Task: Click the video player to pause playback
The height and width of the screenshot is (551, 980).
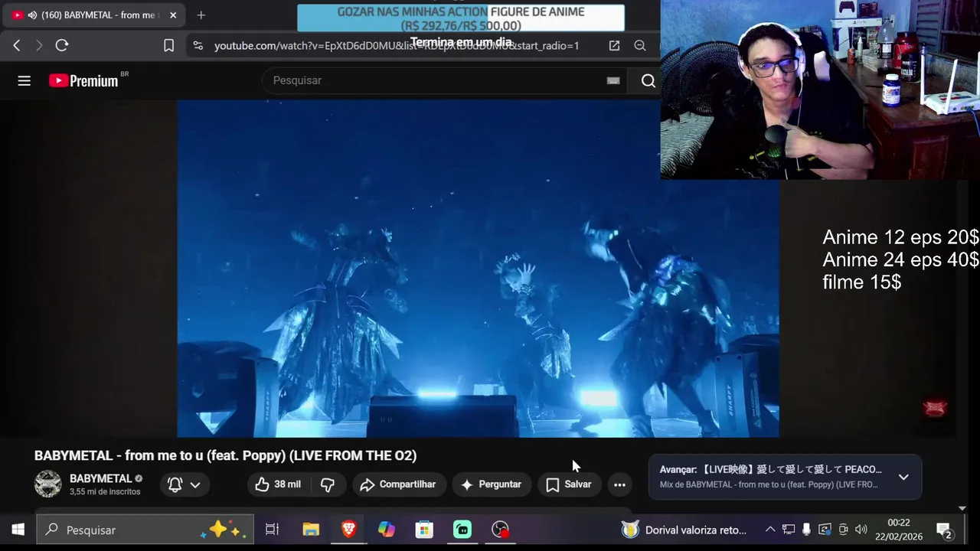Action: 478,269
